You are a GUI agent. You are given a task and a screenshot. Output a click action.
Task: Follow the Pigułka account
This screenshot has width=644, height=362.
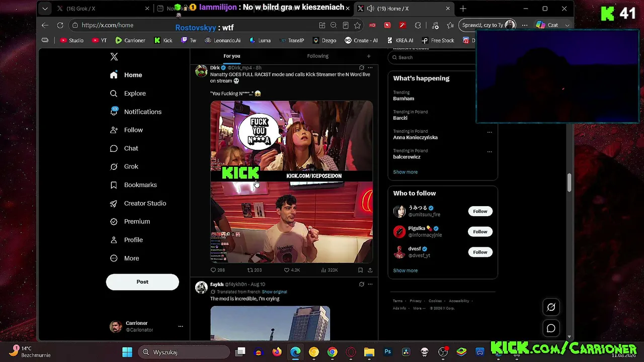(480, 232)
